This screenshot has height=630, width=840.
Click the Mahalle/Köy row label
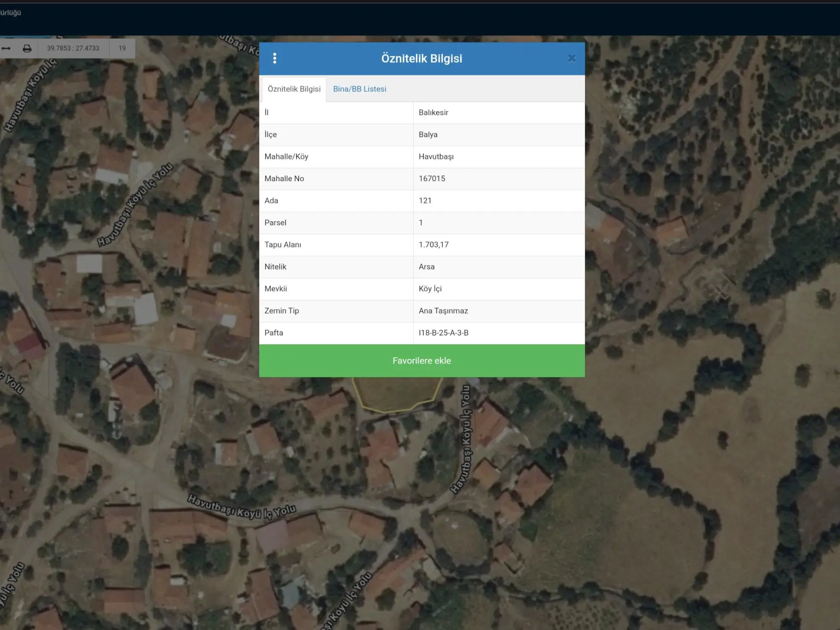pyautogui.click(x=286, y=157)
